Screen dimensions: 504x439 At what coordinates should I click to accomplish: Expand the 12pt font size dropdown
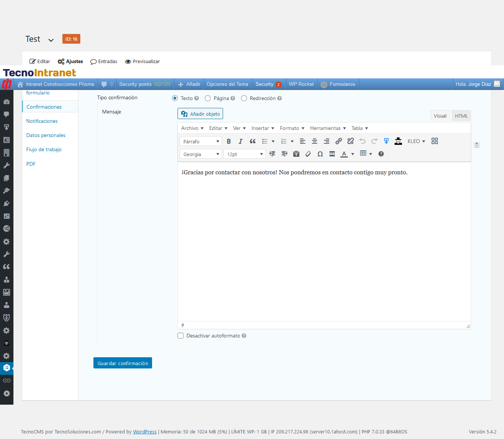click(x=244, y=154)
